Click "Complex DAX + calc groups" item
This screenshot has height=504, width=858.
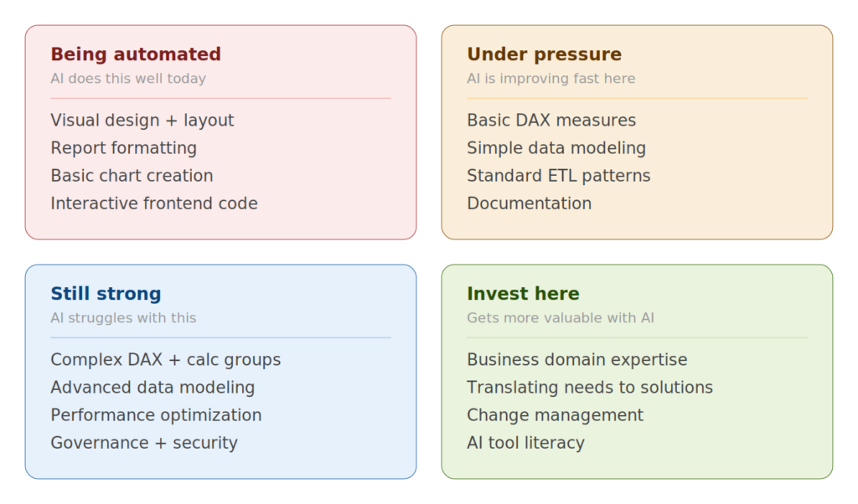click(x=166, y=360)
